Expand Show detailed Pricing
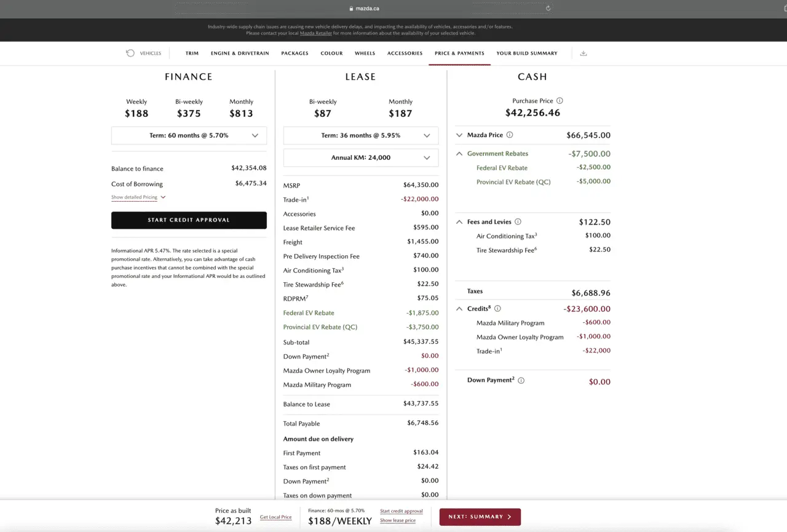The height and width of the screenshot is (532, 787). (138, 197)
